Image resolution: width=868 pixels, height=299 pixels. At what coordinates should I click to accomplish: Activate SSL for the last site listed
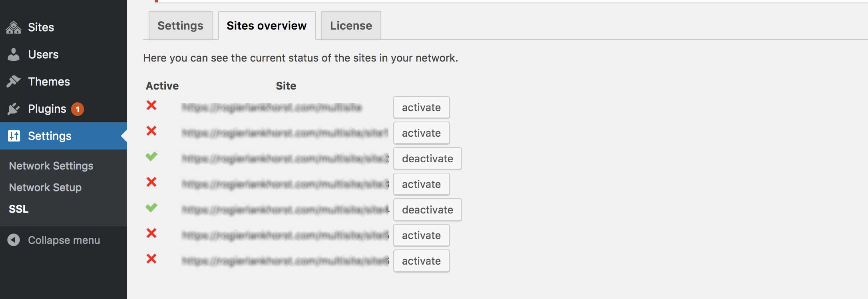coord(421,261)
